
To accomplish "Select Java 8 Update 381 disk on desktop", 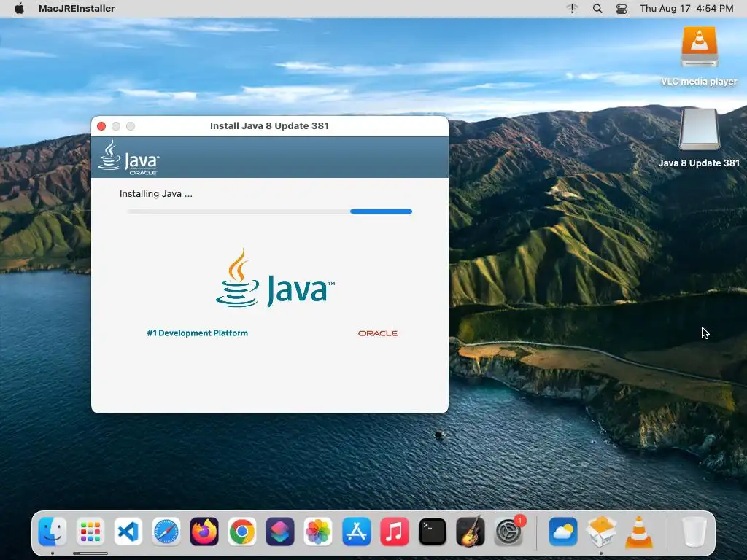I will tap(699, 138).
